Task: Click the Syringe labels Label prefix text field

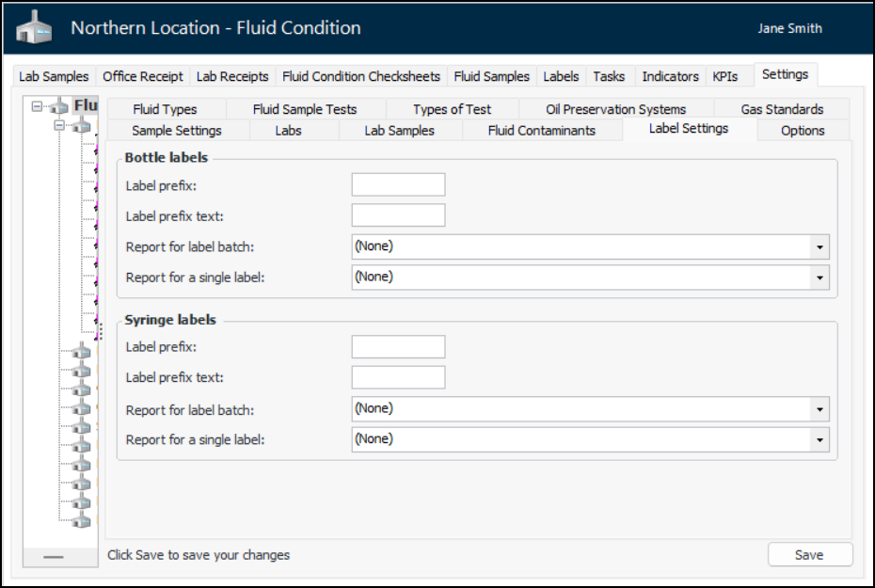Action: pyautogui.click(x=398, y=378)
